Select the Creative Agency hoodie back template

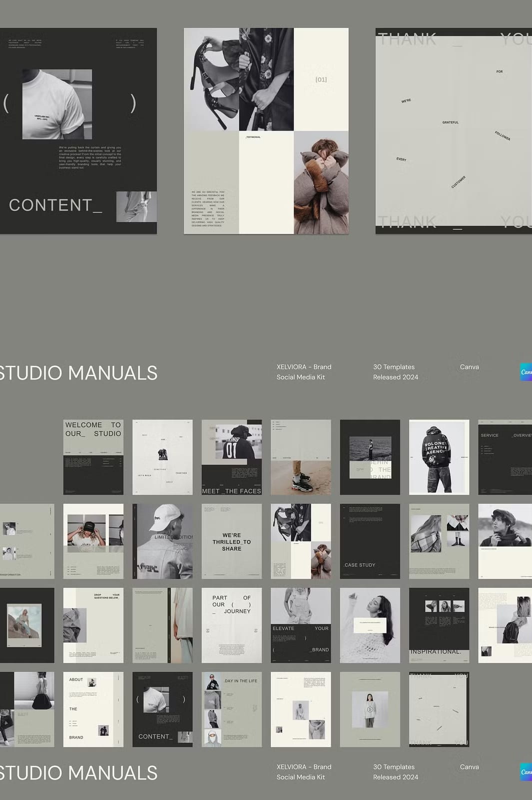pyautogui.click(x=439, y=457)
